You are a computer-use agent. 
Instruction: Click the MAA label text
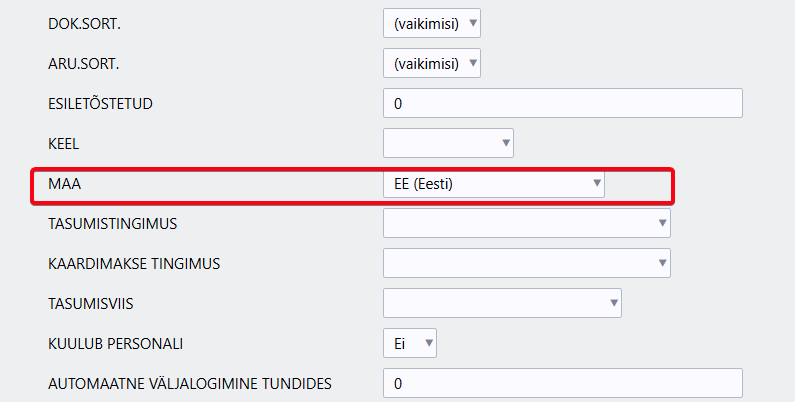click(64, 184)
